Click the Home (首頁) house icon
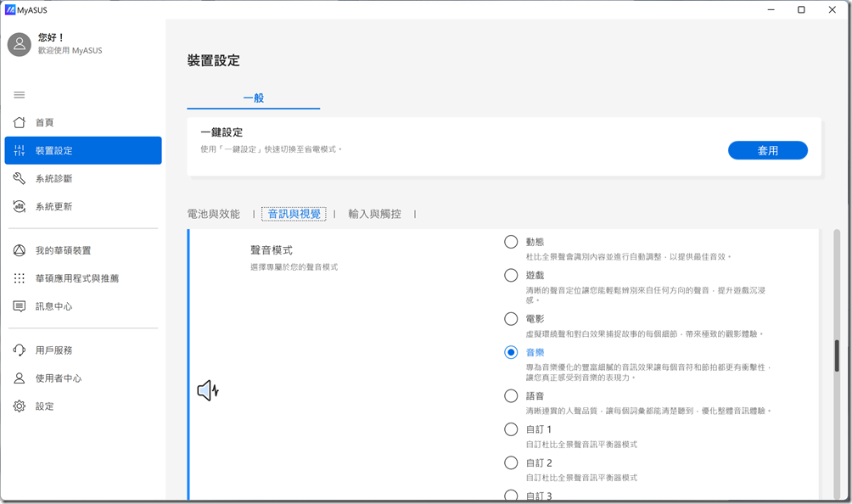The width and height of the screenshot is (852, 504). (x=20, y=122)
